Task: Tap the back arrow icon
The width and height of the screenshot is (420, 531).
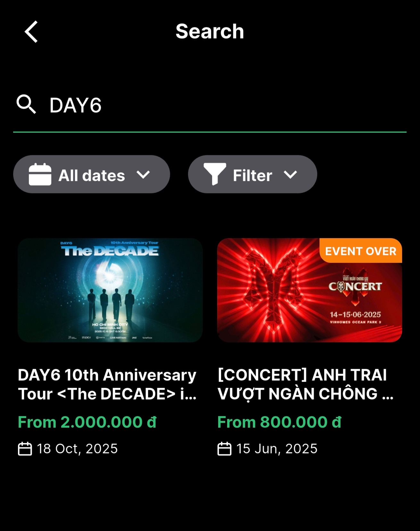Action: pos(31,31)
